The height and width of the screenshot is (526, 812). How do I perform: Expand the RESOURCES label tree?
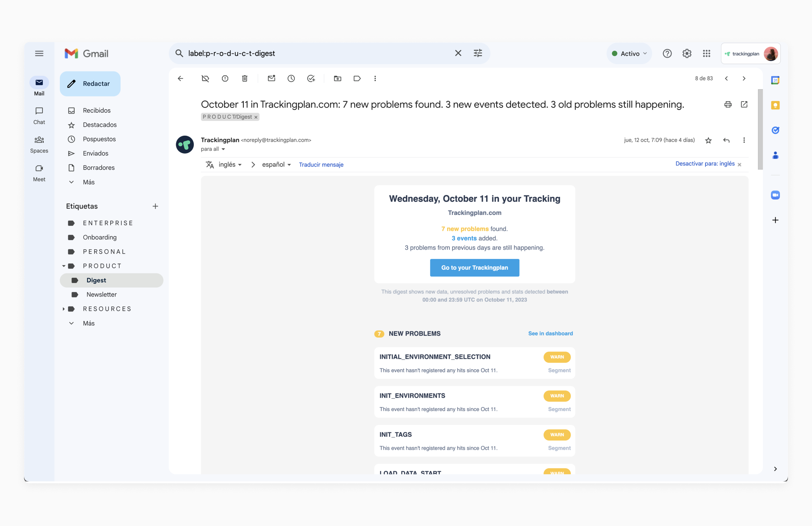point(63,309)
